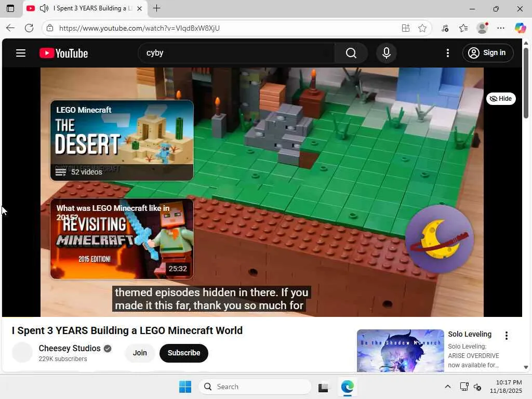Click the Windows taskbar Search box

(255, 387)
